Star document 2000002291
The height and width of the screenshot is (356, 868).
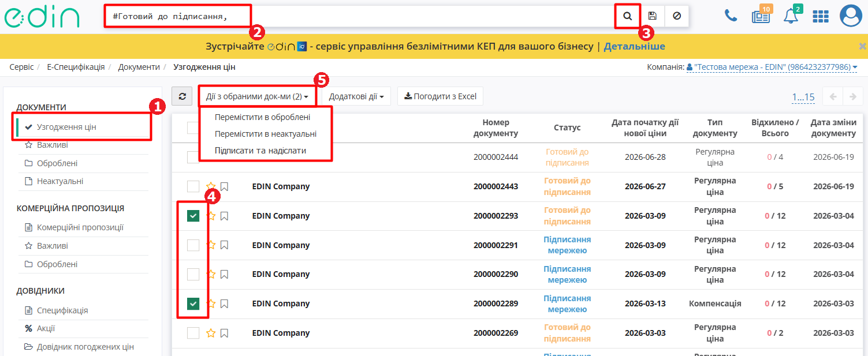point(211,245)
